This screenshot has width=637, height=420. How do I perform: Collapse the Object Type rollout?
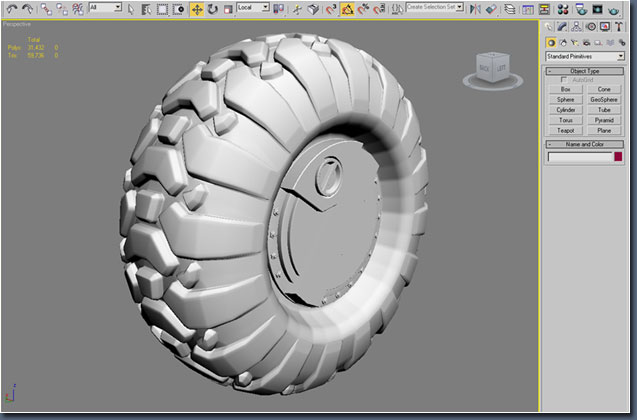(585, 71)
